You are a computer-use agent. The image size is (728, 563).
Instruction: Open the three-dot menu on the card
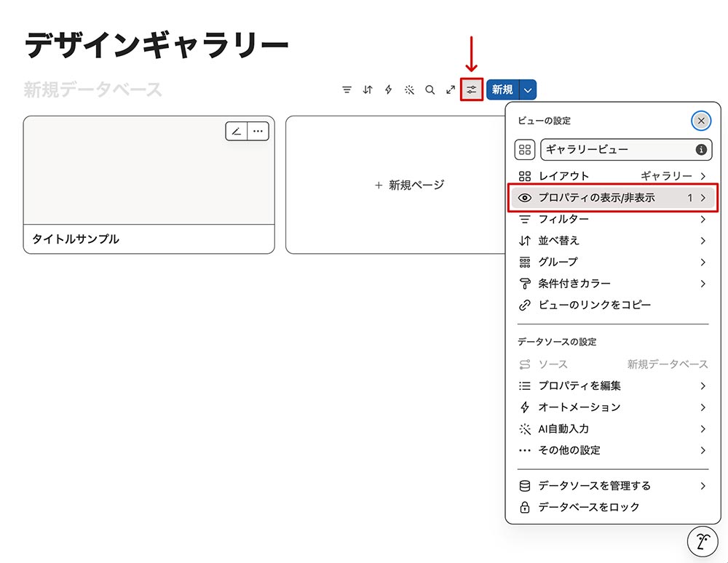click(x=258, y=131)
